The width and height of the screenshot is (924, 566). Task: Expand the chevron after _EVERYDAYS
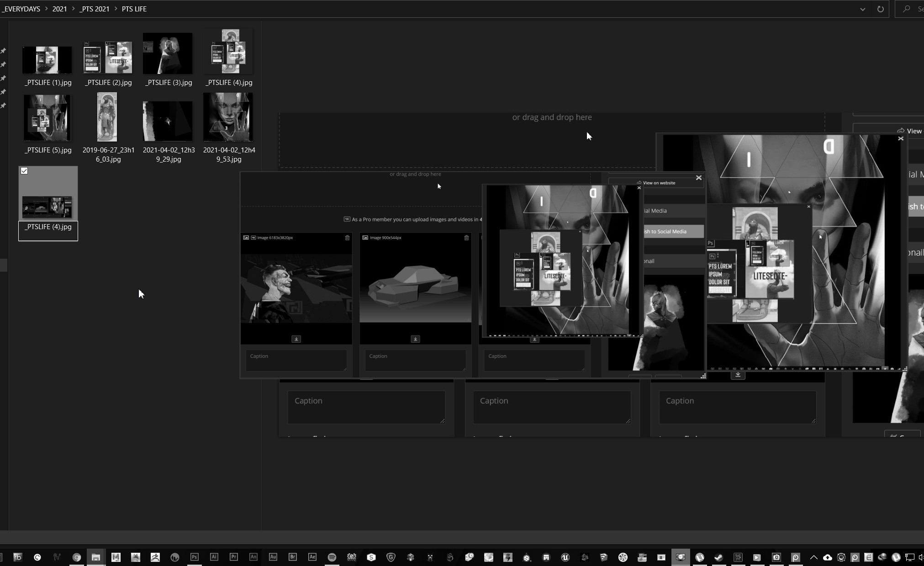pos(46,9)
